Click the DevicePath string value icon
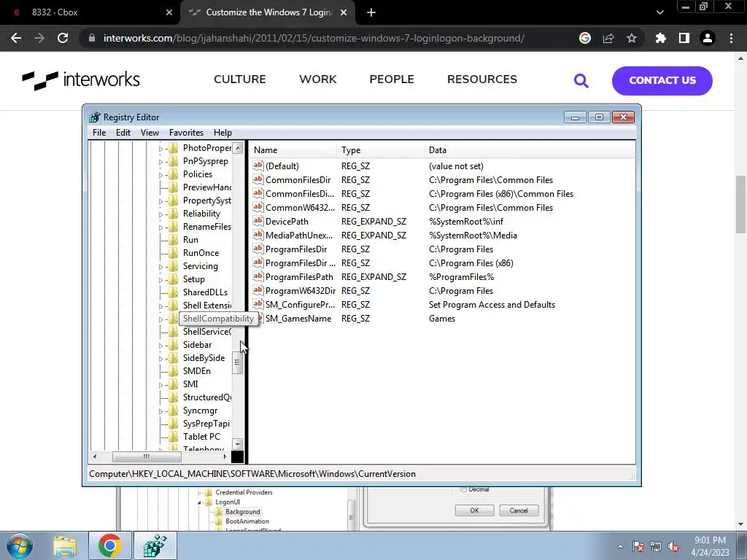Screen dimensions: 747x560 pyautogui.click(x=258, y=221)
